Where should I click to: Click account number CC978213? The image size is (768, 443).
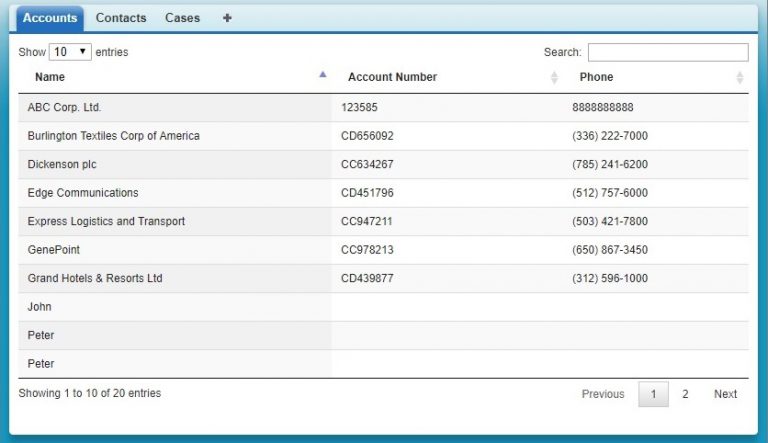click(367, 249)
